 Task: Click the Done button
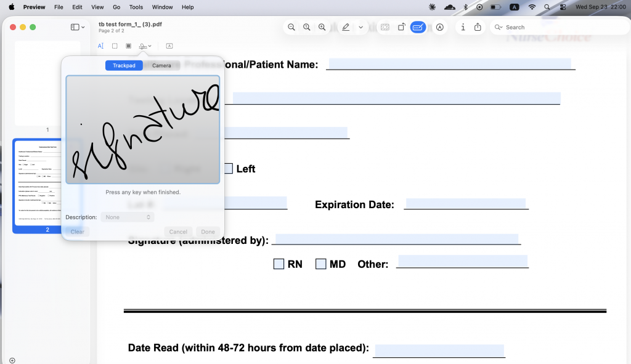[208, 232]
